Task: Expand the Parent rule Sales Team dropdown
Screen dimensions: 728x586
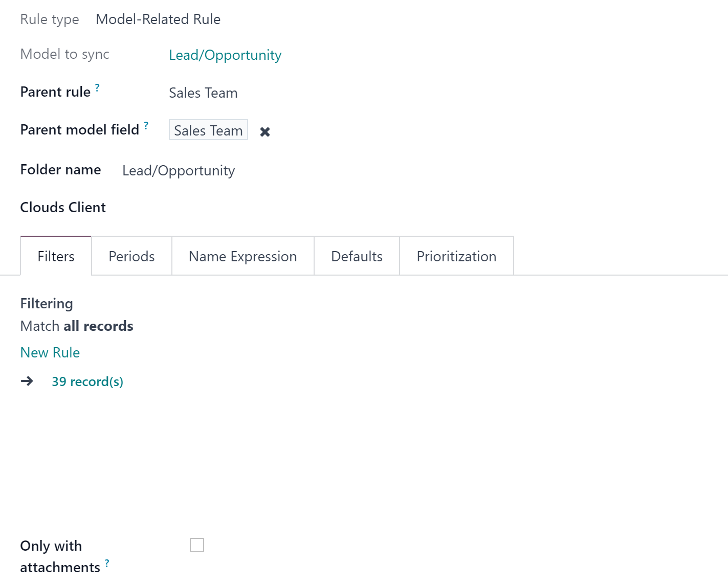Action: click(x=203, y=93)
